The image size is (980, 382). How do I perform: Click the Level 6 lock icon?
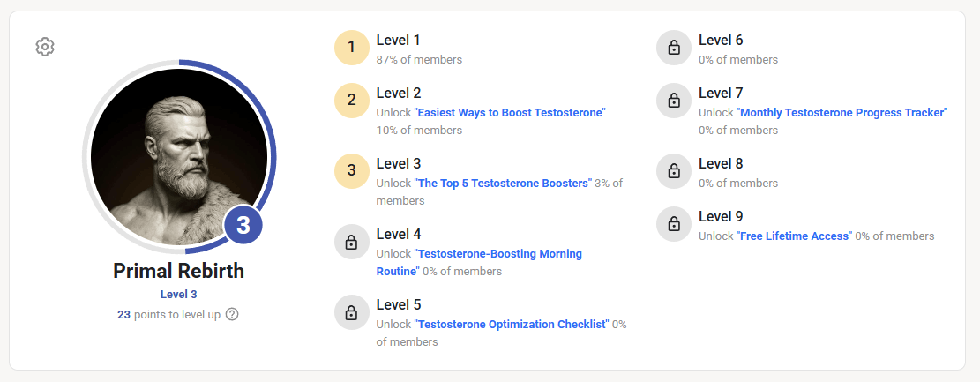pos(673,48)
